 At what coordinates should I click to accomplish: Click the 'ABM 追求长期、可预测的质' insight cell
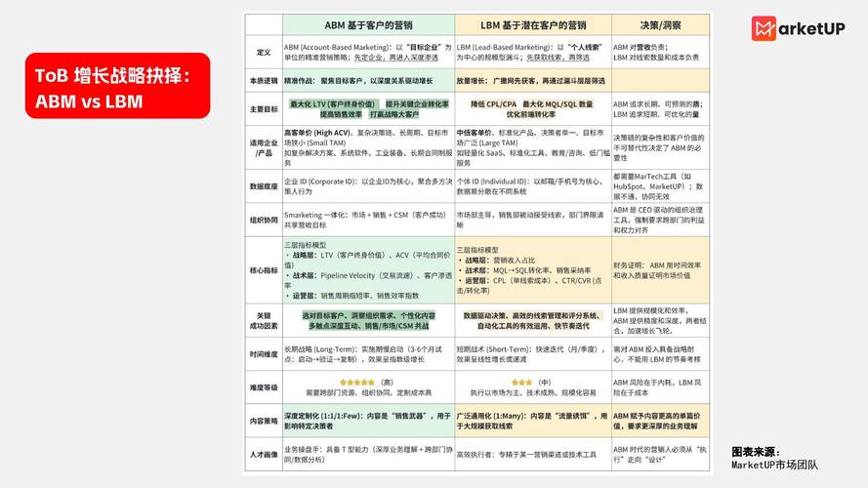pyautogui.click(x=660, y=109)
